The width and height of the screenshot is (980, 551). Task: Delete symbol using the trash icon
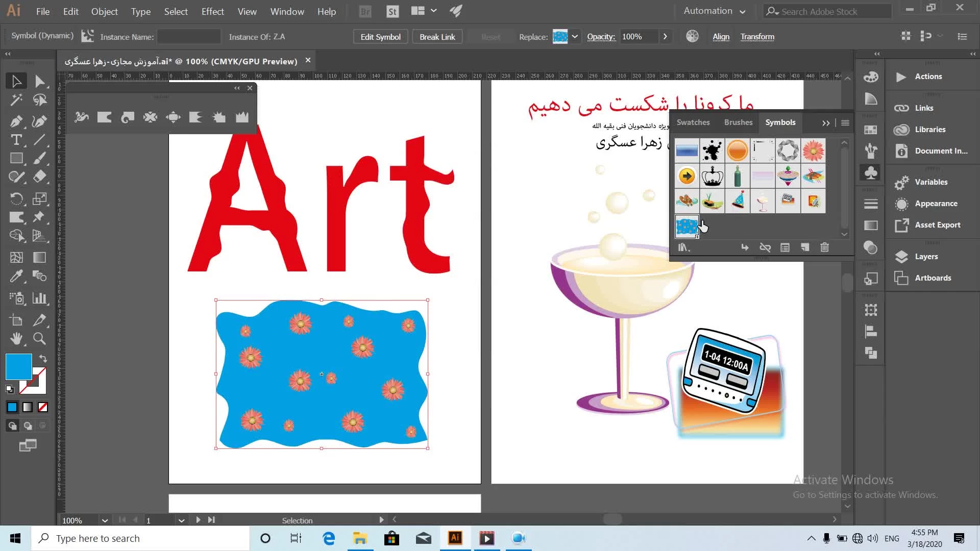point(824,247)
